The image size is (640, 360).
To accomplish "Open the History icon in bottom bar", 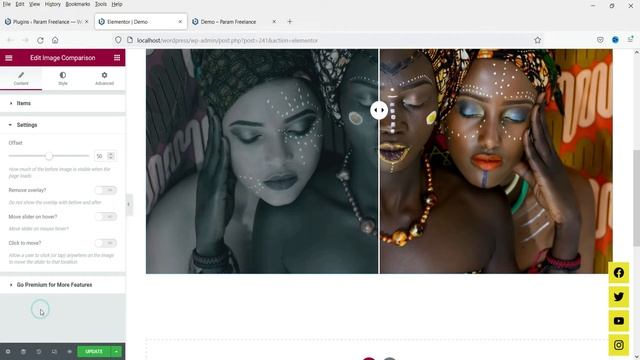I will coord(39,351).
